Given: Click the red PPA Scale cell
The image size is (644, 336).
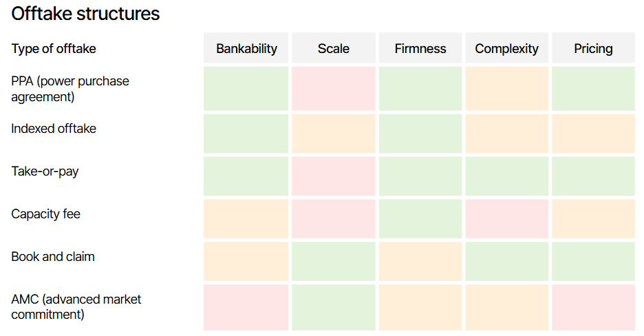Looking at the screenshot, I should tap(334, 89).
